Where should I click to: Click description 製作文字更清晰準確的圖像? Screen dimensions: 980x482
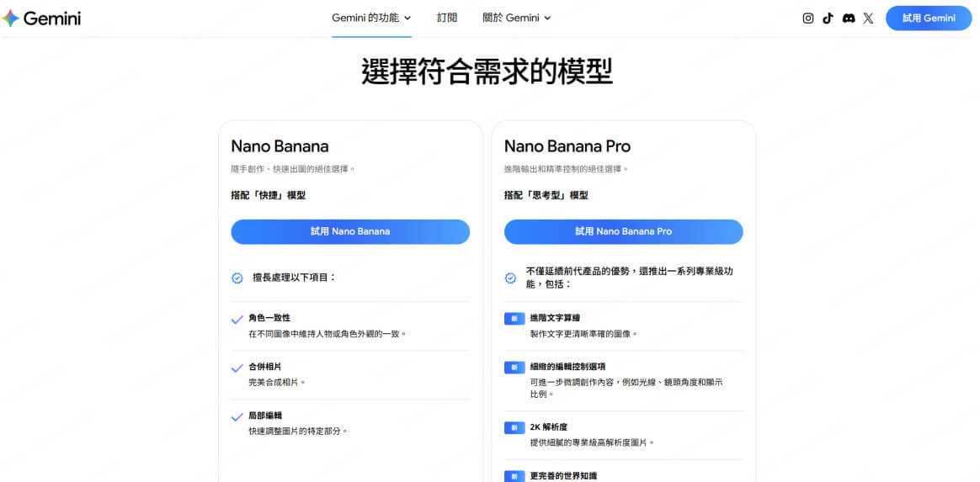click(x=583, y=334)
